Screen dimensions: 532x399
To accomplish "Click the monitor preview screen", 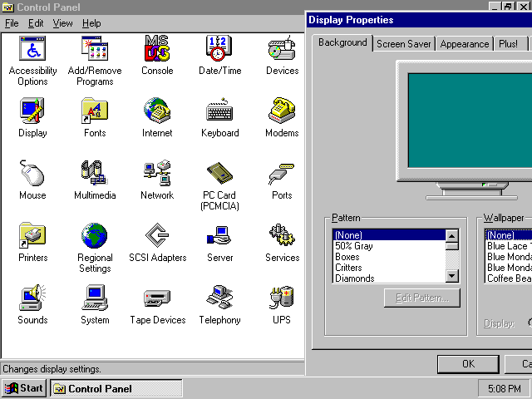I will [470, 121].
